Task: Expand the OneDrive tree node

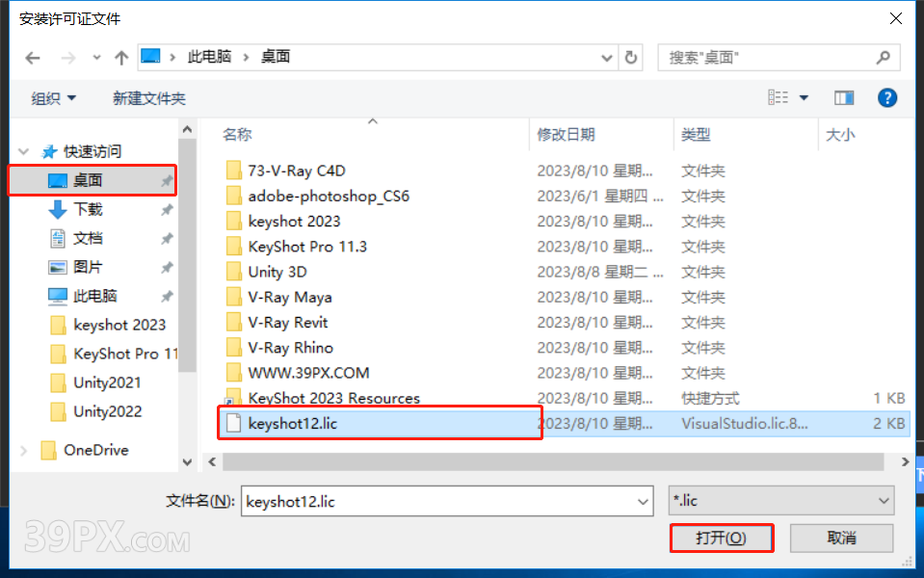Action: [x=23, y=451]
